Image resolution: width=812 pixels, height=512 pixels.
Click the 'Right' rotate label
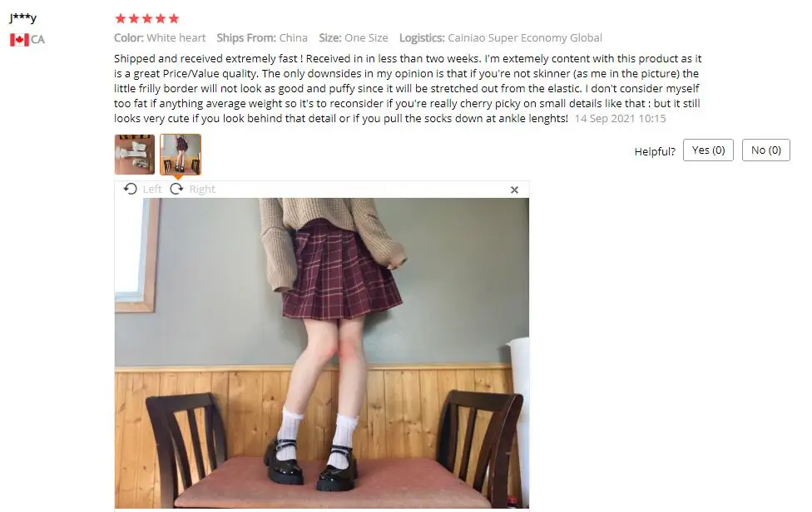click(x=202, y=190)
